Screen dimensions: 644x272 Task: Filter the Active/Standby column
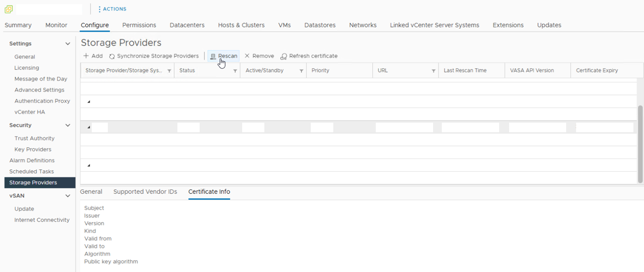301,71
